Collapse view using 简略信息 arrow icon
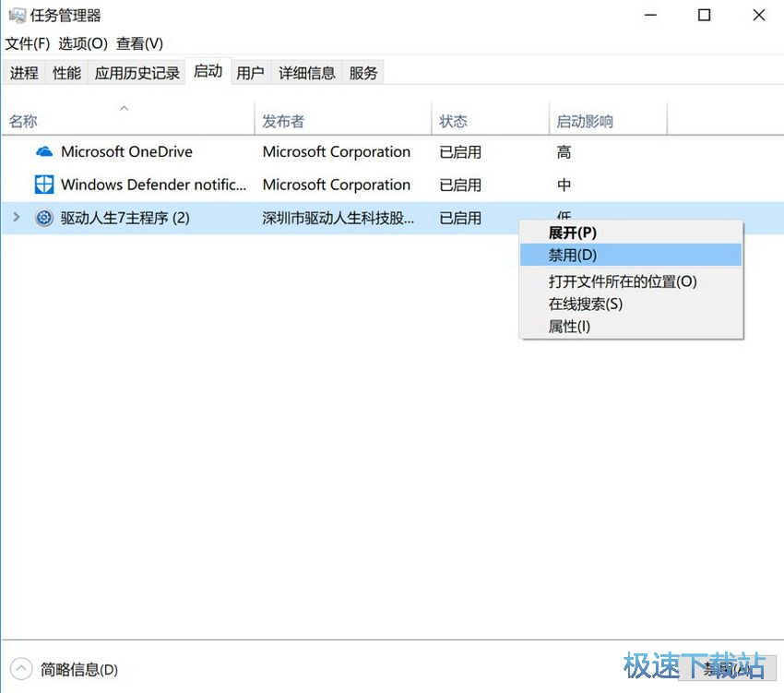The image size is (784, 693). pos(21,668)
